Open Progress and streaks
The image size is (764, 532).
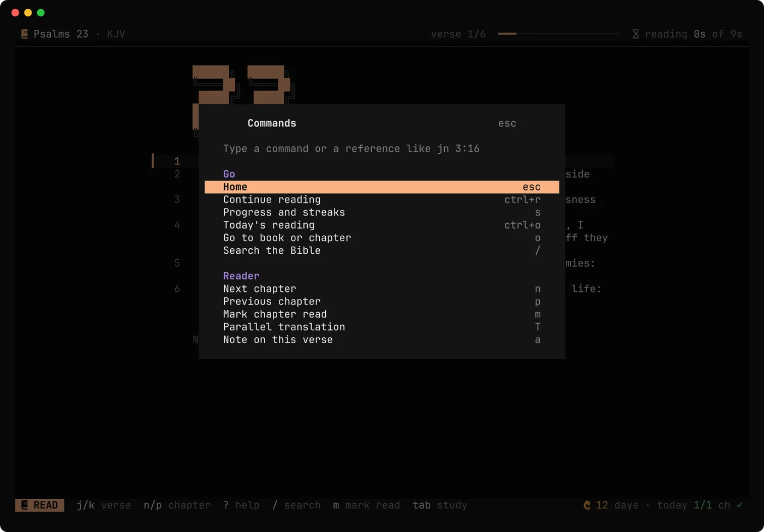coord(382,212)
